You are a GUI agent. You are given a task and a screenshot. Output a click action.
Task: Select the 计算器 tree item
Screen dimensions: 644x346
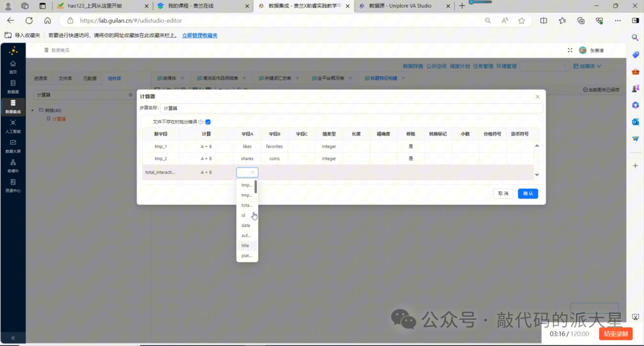point(58,119)
